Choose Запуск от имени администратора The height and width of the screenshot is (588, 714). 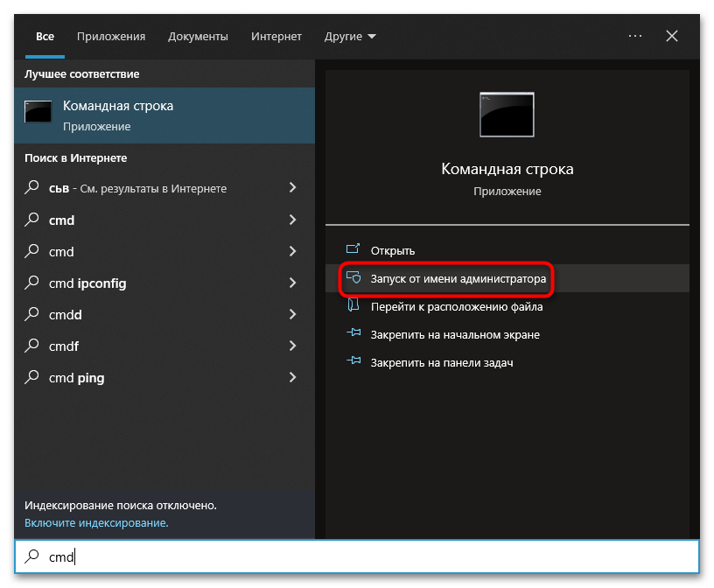click(x=458, y=279)
